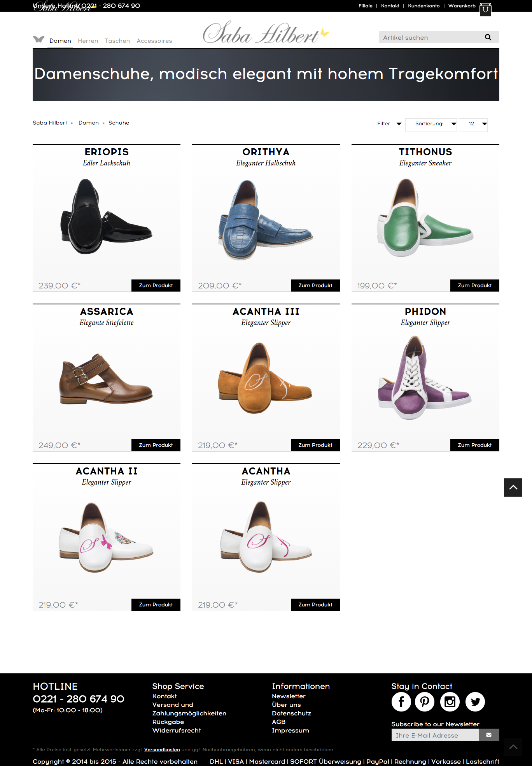View ERIOPIS via Zum Produkt button

click(x=156, y=285)
